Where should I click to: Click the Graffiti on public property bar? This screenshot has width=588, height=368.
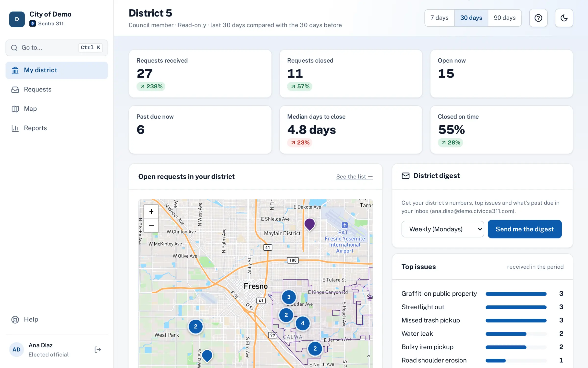pos(516,294)
